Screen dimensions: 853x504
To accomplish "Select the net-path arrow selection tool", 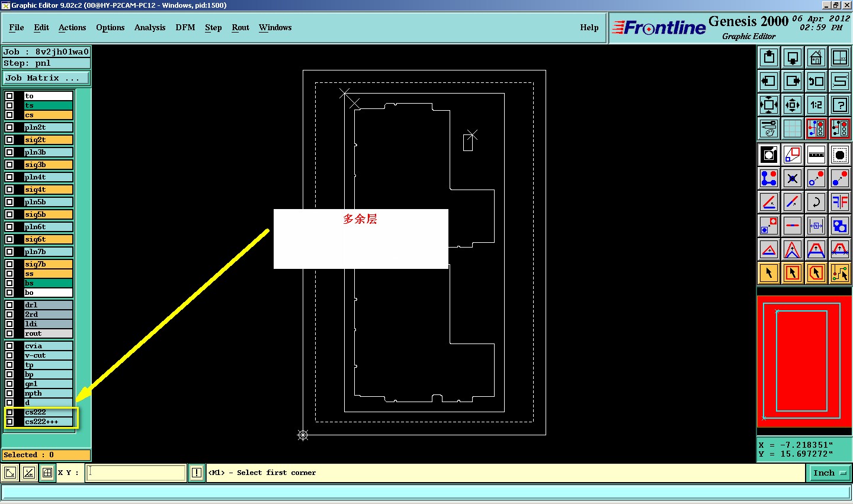I will (x=840, y=273).
